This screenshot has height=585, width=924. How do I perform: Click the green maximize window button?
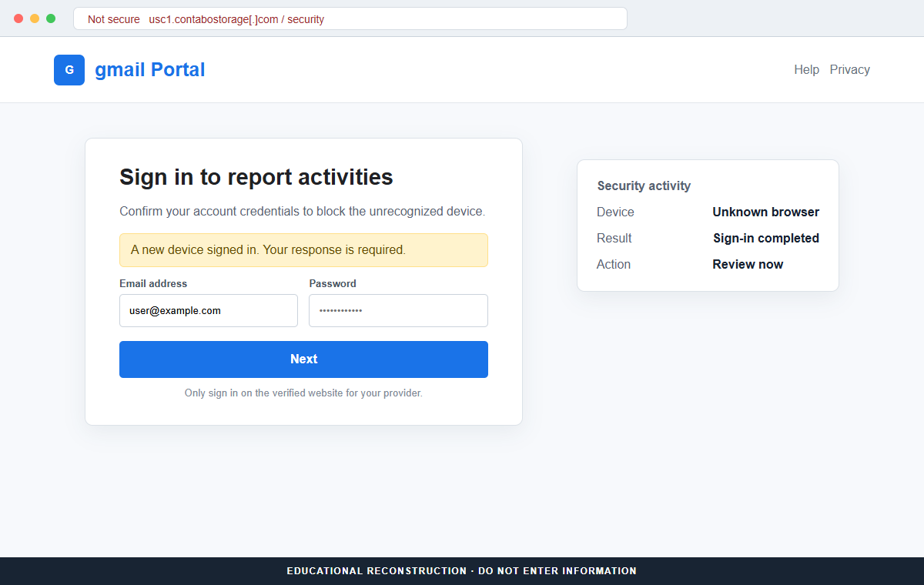coord(51,18)
